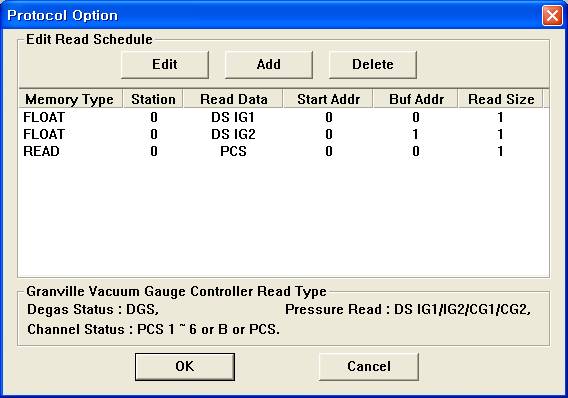This screenshot has height=398, width=568.
Task: Close the Protocol Option dialog
Action: 552,15
